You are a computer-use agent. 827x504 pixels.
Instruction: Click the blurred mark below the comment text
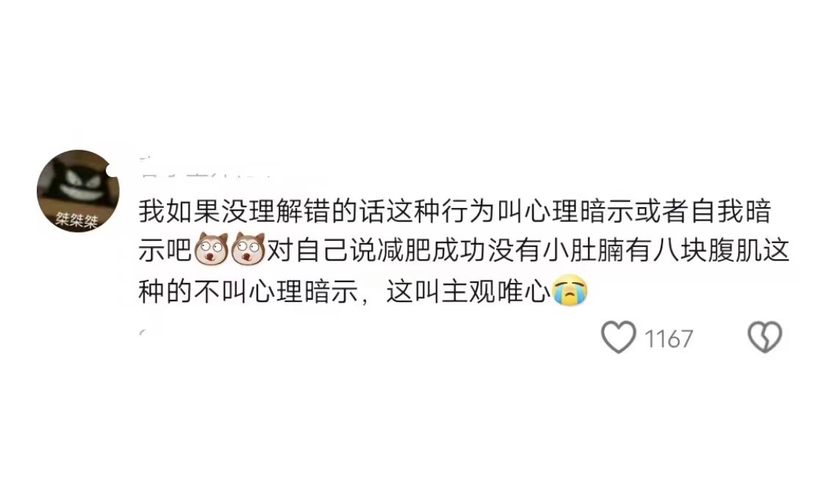143,332
